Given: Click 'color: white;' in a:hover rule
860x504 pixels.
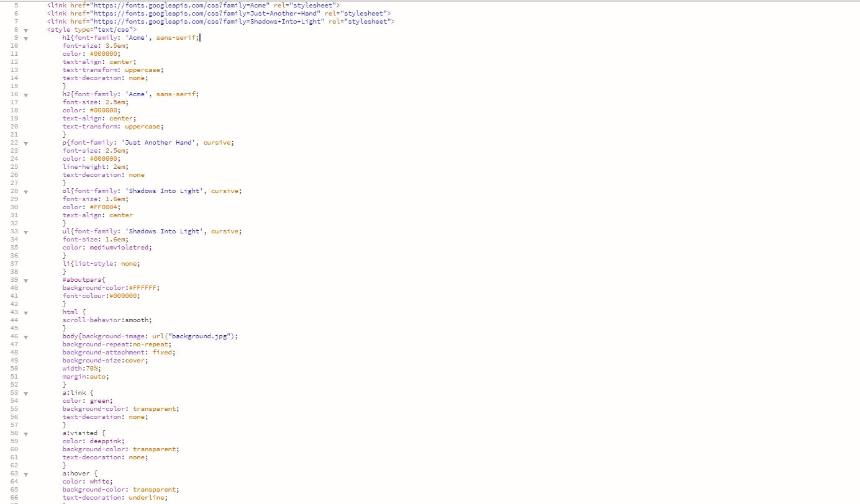Looking at the screenshot, I should coord(88,482).
